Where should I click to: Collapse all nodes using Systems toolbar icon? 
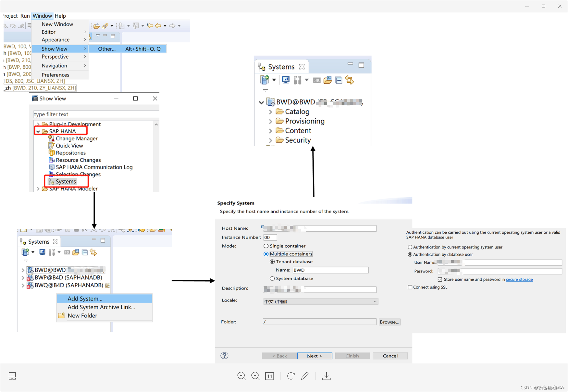339,80
